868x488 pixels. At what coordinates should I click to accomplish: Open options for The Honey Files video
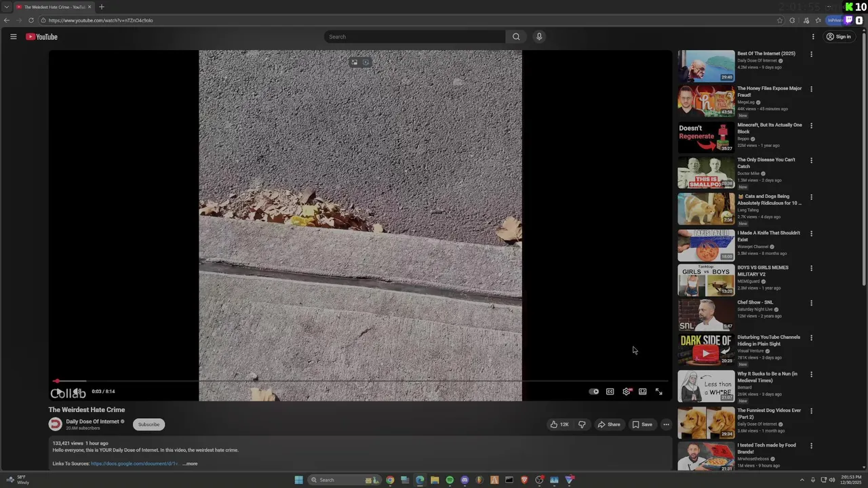pos(811,89)
